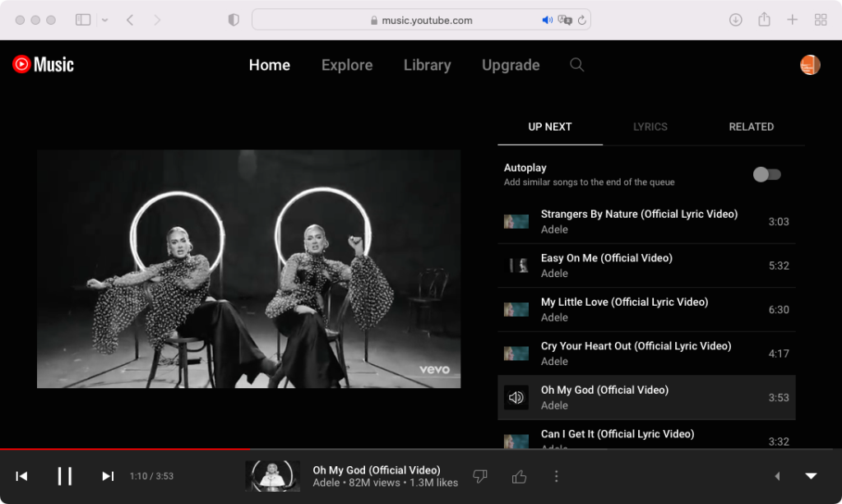Open search with the magnifier icon
Screen dimensions: 842x504
click(577, 65)
